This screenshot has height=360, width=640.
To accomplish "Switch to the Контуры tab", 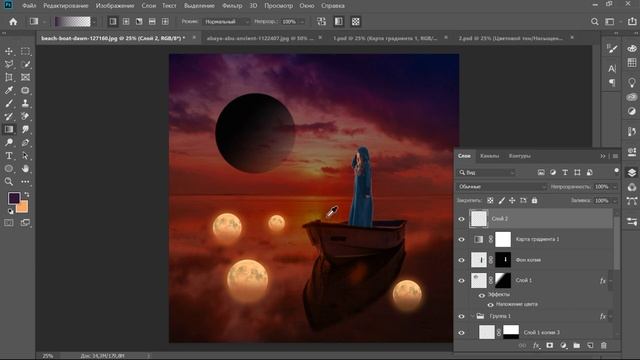I will 519,156.
